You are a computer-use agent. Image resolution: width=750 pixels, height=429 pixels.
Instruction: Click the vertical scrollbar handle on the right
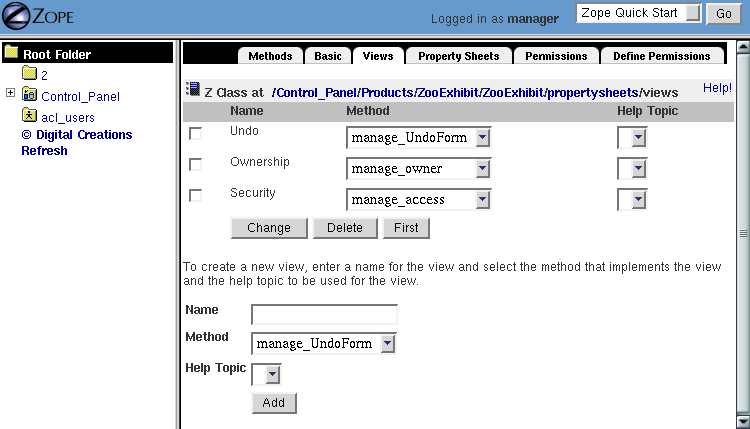(743, 232)
